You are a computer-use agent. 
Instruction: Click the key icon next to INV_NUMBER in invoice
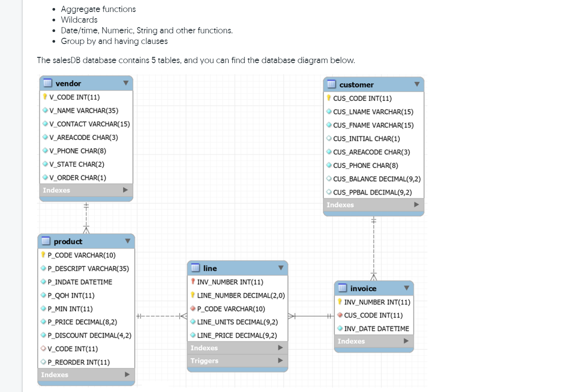(339, 302)
